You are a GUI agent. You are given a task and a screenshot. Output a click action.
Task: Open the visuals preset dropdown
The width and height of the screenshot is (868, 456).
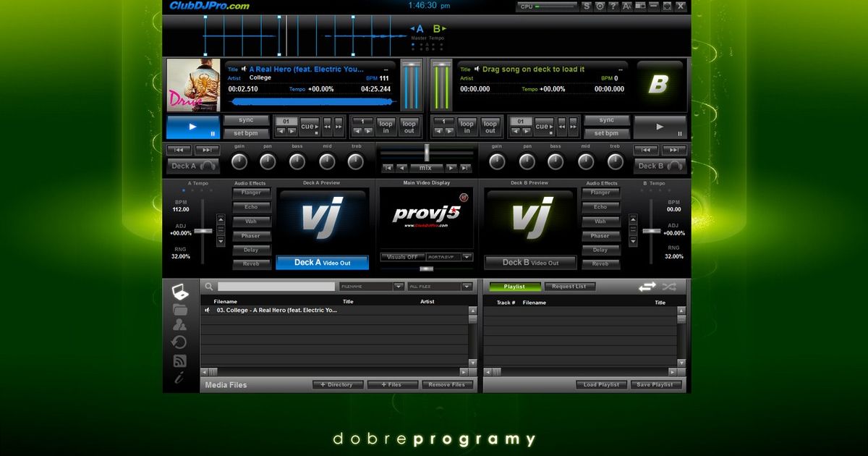point(467,257)
